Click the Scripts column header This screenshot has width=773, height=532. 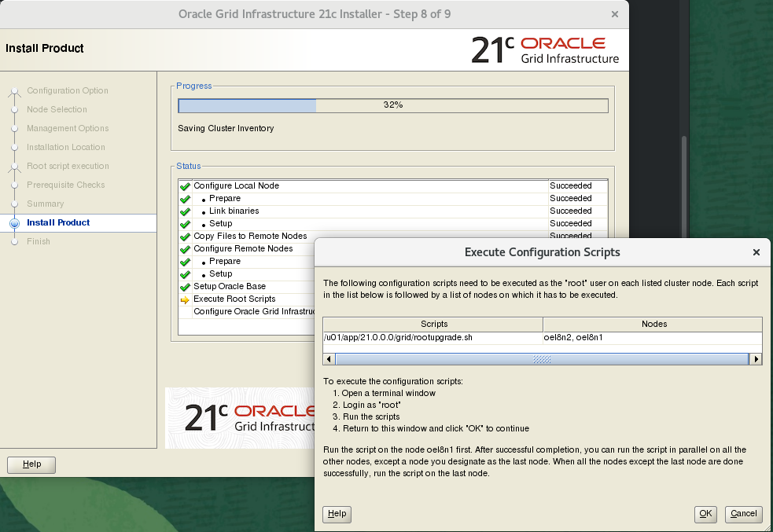tap(433, 324)
